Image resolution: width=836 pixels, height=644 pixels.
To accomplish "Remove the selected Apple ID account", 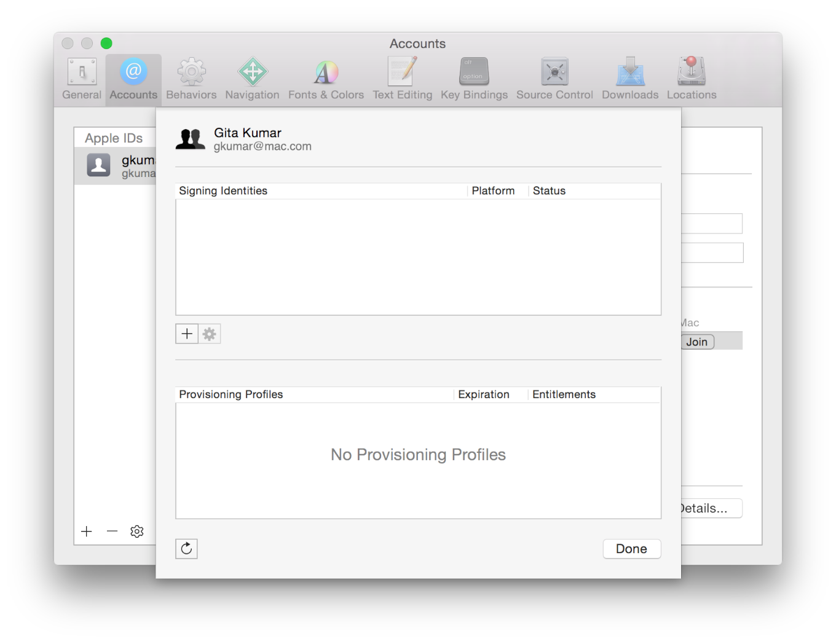I will [x=112, y=532].
